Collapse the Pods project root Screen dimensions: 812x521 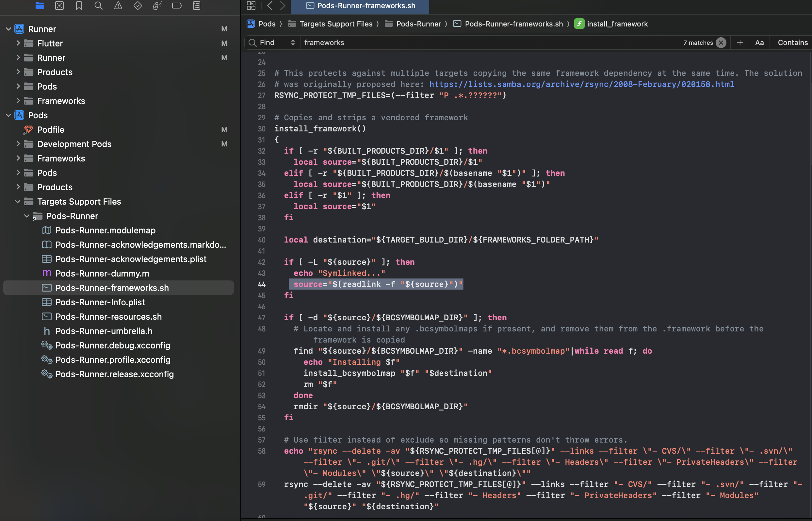(x=8, y=115)
